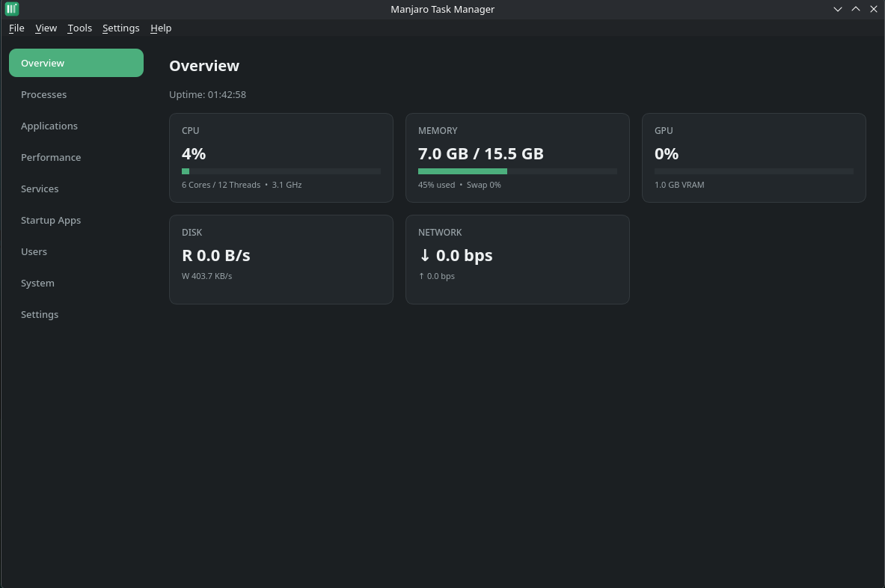Click the CPU usage card

pyautogui.click(x=281, y=158)
